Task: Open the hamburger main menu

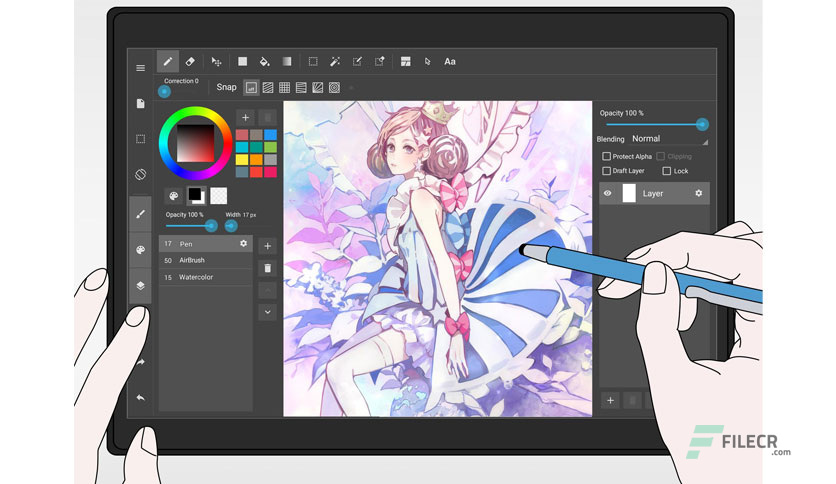Action: click(x=140, y=68)
